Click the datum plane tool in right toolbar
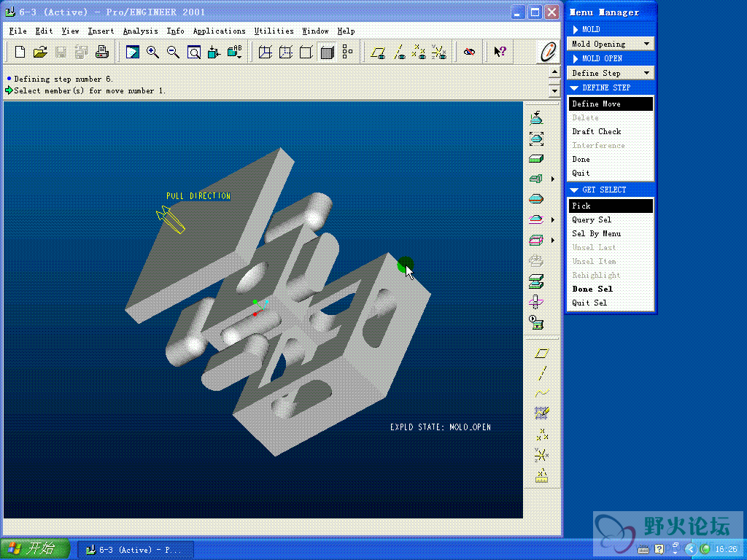The image size is (747, 560). tap(541, 353)
